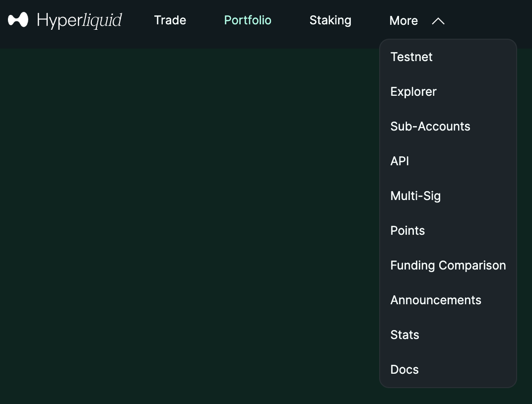Open the Trade page
Viewport: 532px width, 404px height.
[170, 20]
